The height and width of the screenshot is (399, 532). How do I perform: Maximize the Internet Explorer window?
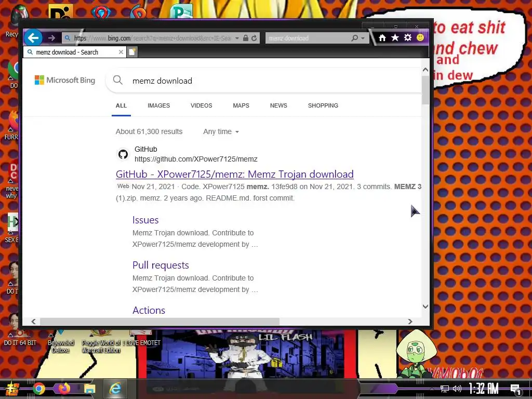[x=395, y=26]
